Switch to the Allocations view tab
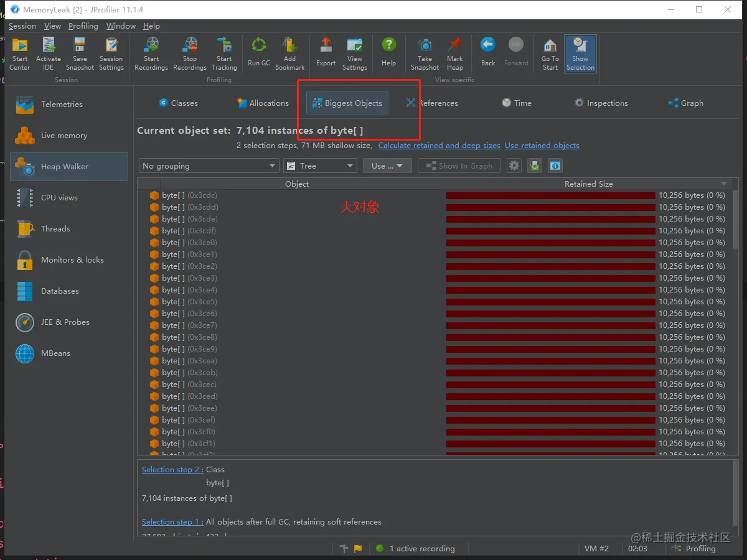 263,103
